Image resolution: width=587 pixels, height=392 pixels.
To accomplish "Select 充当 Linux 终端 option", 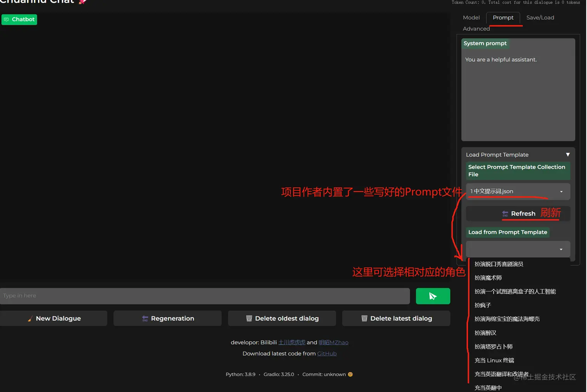I will pyautogui.click(x=494, y=361).
